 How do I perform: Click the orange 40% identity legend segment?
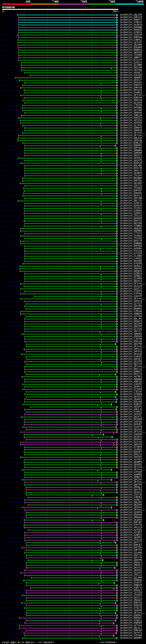(x=44, y=4)
